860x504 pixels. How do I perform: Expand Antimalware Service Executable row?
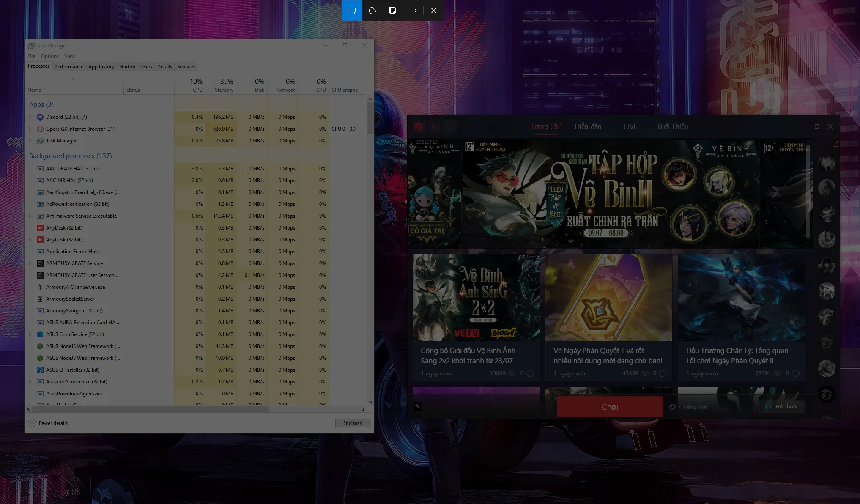(x=30, y=216)
